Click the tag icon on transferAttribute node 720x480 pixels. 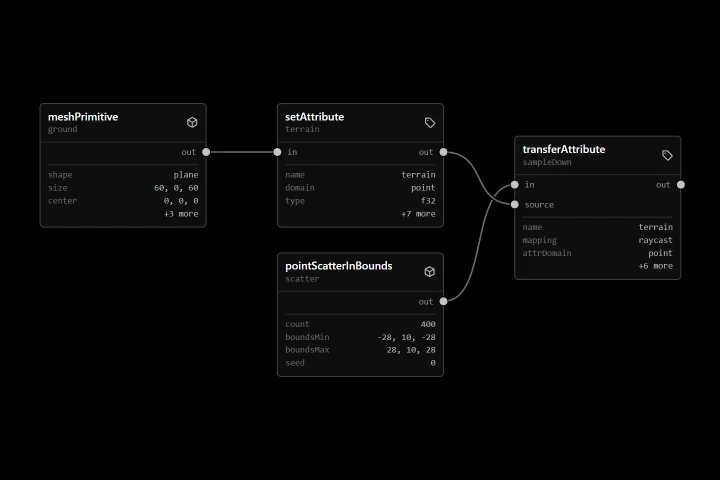[x=667, y=155]
